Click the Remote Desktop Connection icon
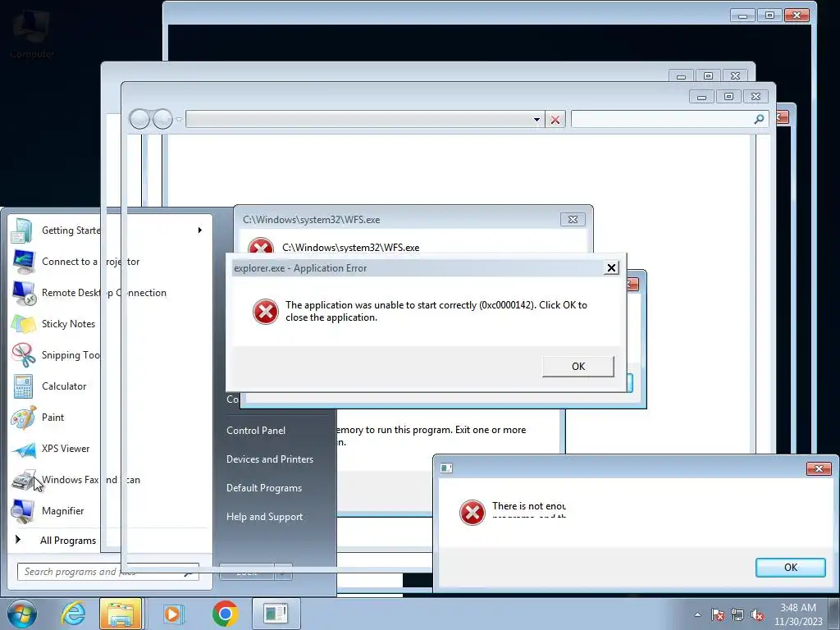840x630 pixels. [x=23, y=293]
